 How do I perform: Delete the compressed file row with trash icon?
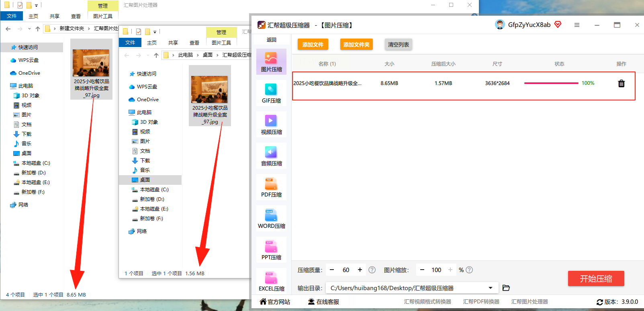click(x=621, y=83)
